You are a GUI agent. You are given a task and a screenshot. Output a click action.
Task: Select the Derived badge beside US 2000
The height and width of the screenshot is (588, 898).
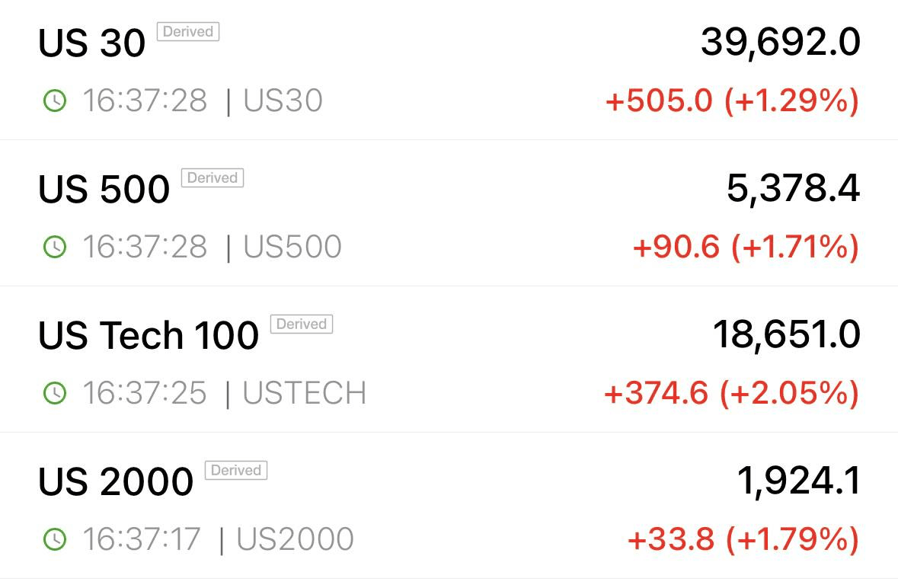pyautogui.click(x=236, y=470)
